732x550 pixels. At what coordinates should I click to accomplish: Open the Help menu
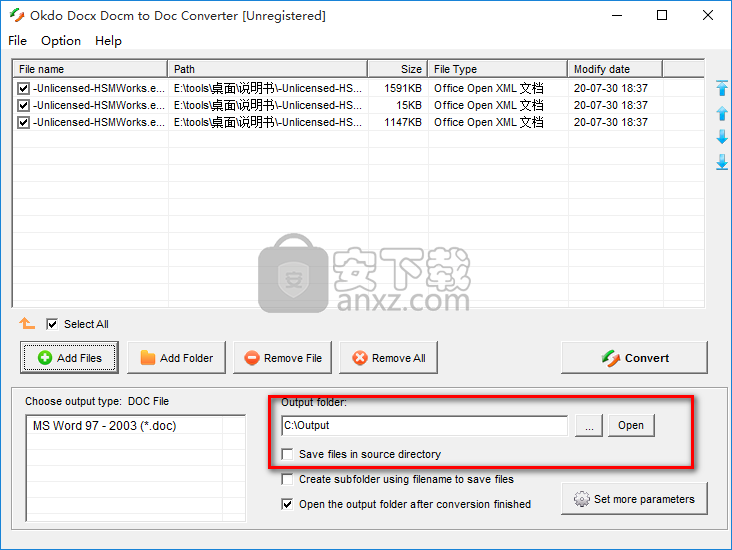(108, 41)
